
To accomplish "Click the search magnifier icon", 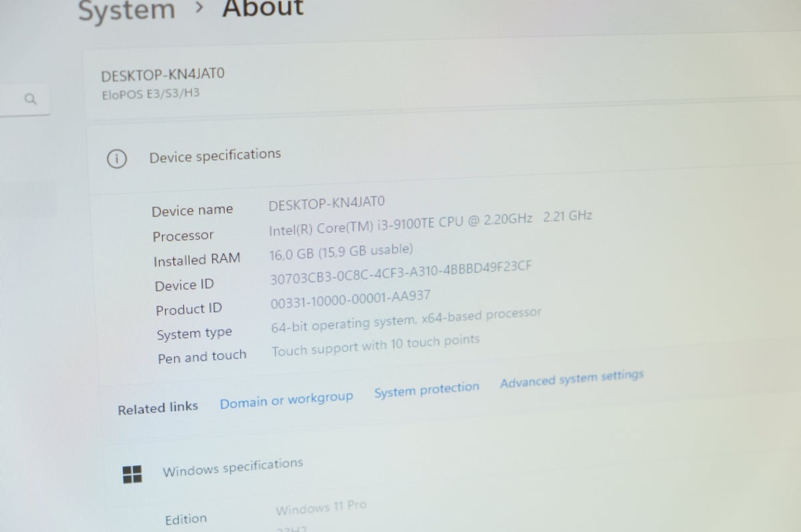I will 30,99.
